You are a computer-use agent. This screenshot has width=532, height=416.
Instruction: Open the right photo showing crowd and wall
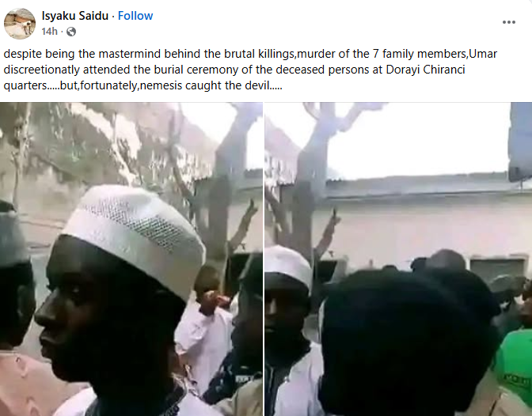coord(398,259)
